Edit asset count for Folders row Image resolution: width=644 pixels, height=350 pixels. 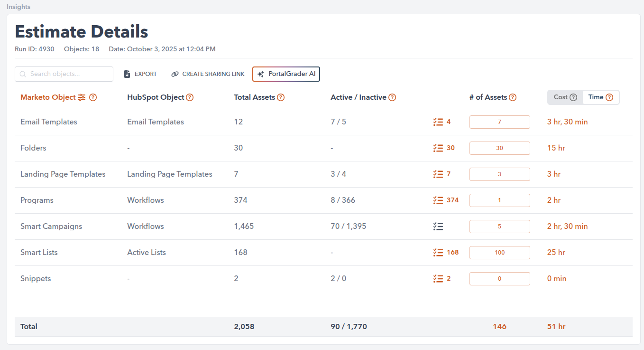coord(499,148)
